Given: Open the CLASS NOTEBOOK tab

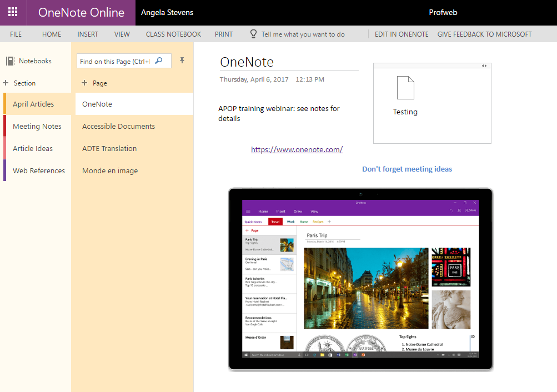Looking at the screenshot, I should coord(173,34).
